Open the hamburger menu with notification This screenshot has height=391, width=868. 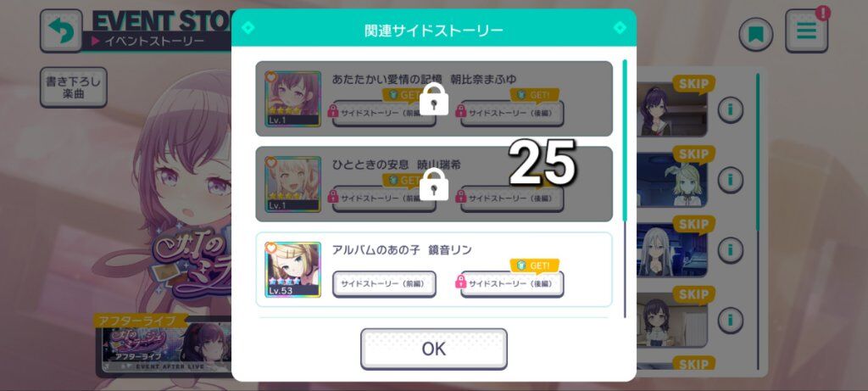click(807, 31)
